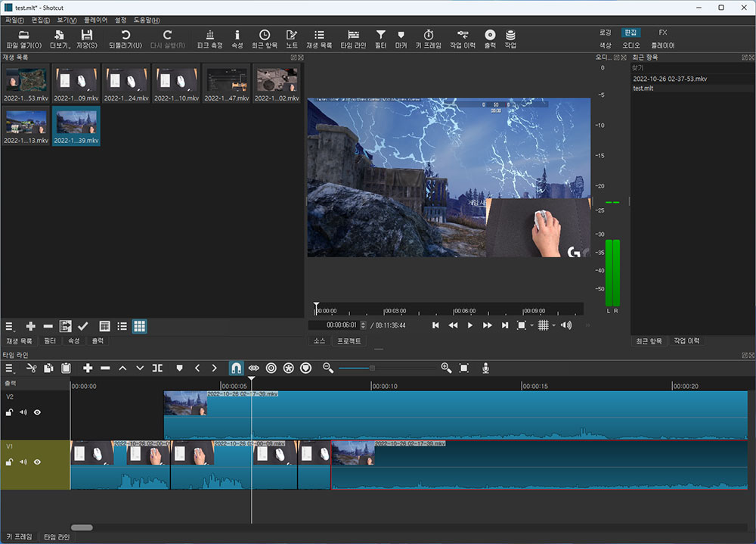Open the 키 프레임 panel from toolbar

click(x=429, y=39)
